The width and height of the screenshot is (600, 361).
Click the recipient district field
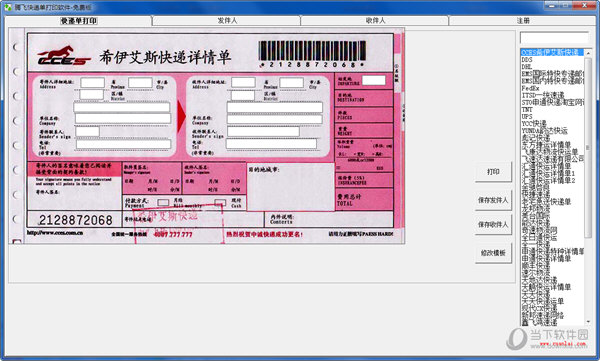tap(243, 95)
